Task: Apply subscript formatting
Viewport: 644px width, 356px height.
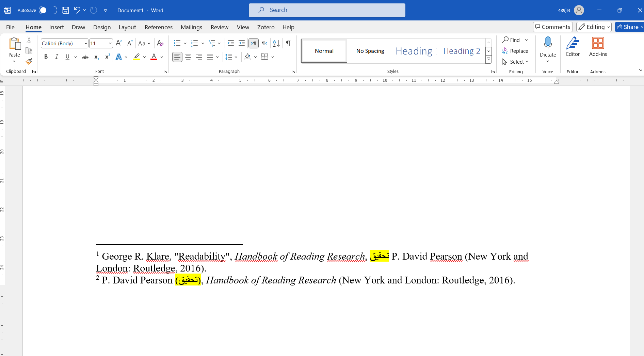Action: tap(97, 57)
